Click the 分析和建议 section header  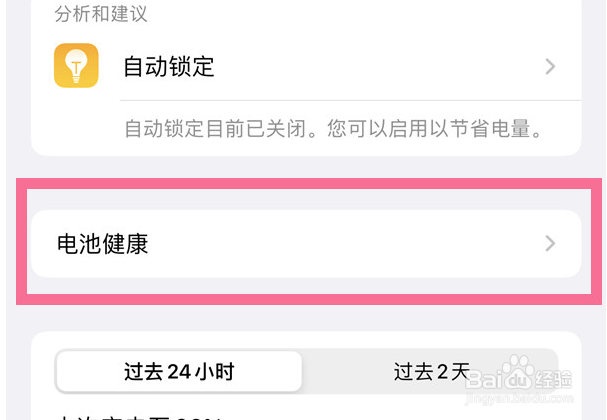(x=96, y=13)
